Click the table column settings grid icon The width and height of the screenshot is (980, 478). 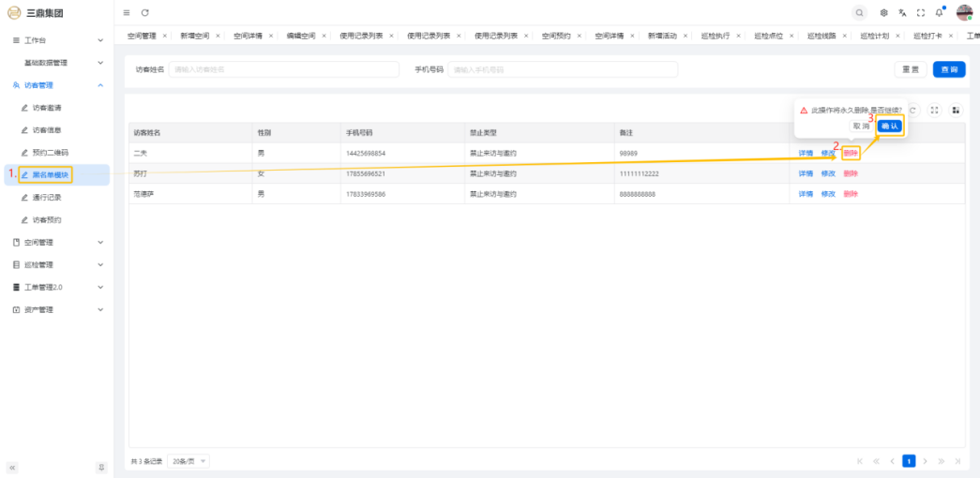pos(956,110)
